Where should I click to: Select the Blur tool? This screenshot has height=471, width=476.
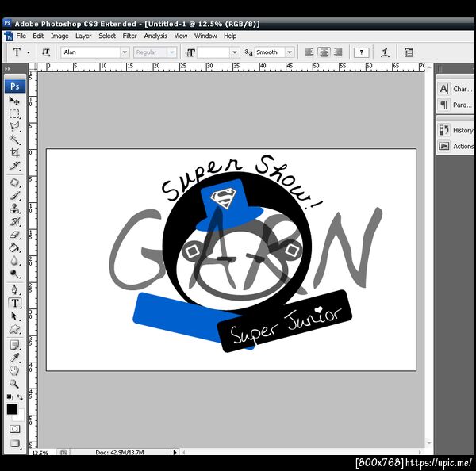pos(14,261)
